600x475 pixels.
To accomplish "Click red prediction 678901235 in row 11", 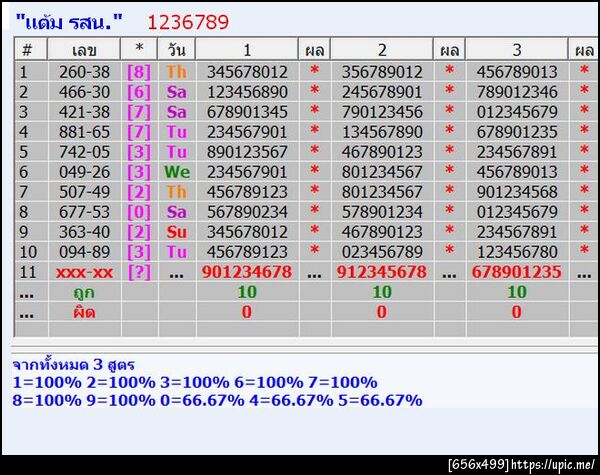I will tap(517, 272).
